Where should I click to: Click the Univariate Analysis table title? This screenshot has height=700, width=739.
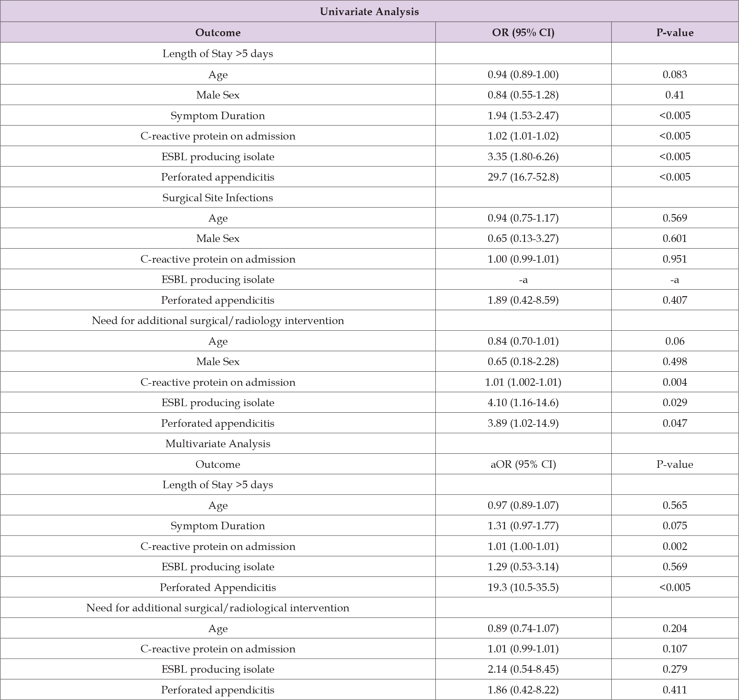point(369,11)
